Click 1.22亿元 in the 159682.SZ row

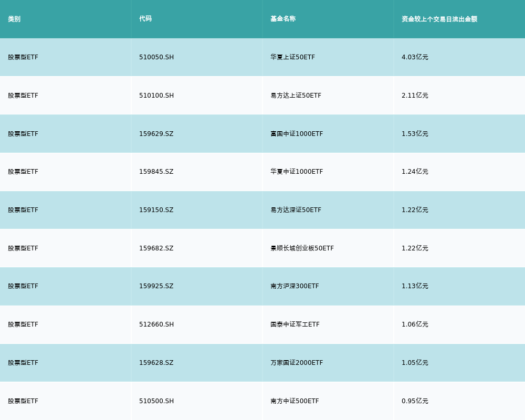415,248
